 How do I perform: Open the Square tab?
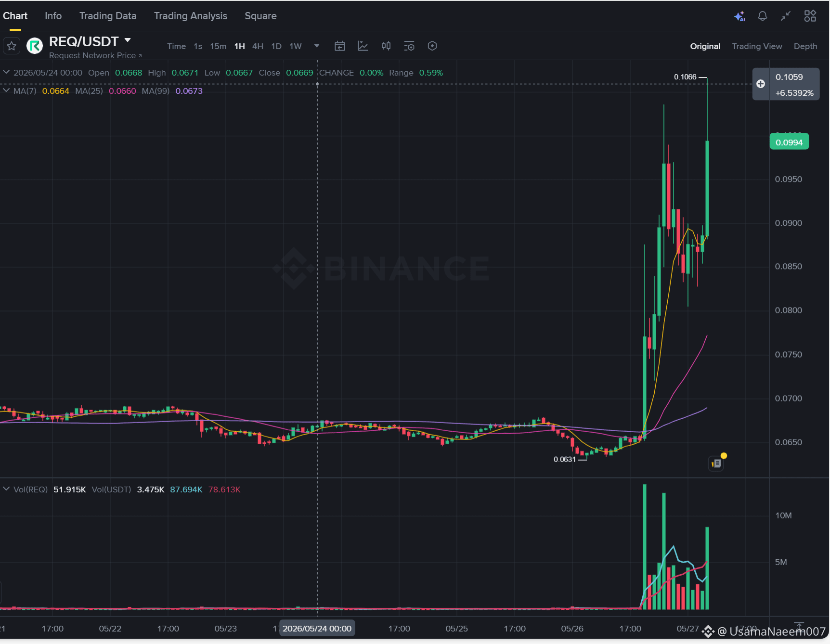point(260,16)
